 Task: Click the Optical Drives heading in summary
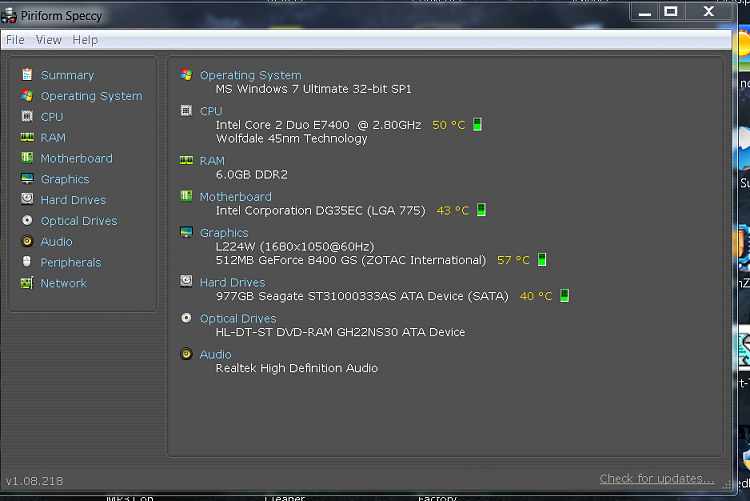coord(238,319)
